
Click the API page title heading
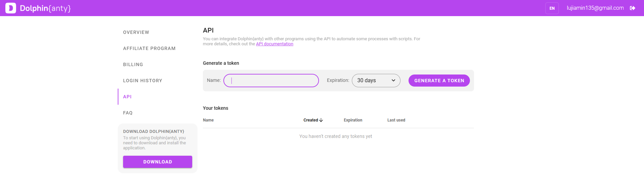[208, 30]
